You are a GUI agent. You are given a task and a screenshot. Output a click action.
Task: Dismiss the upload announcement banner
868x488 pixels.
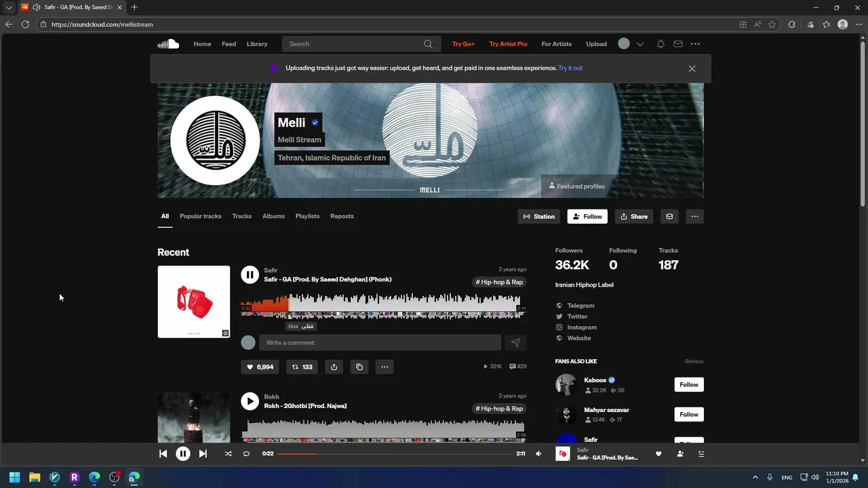click(692, 68)
